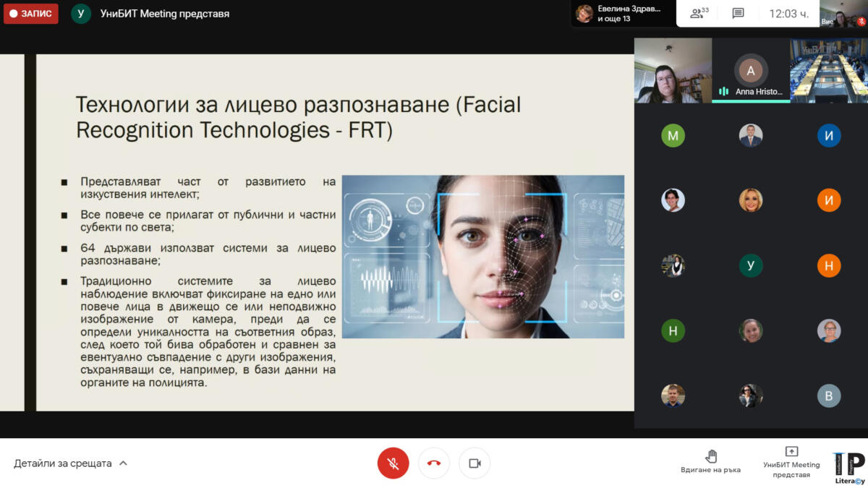Click the gray В participant avatar
The height and width of the screenshot is (488, 868).
[829, 395]
